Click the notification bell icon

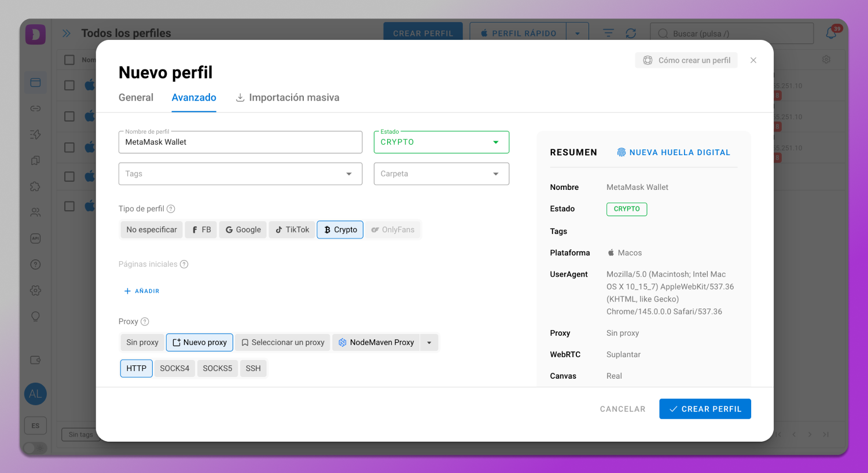831,34
